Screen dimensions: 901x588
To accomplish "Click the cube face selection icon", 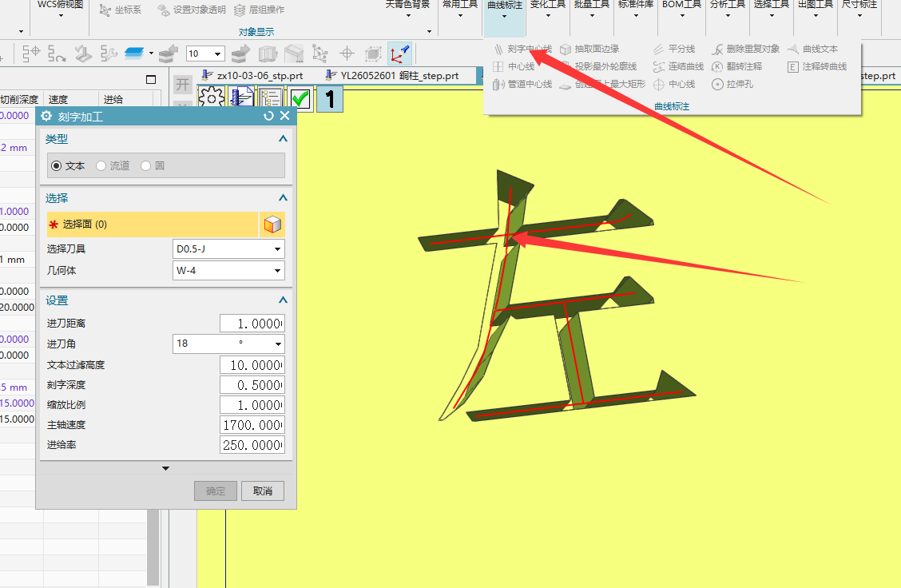I will [272, 224].
